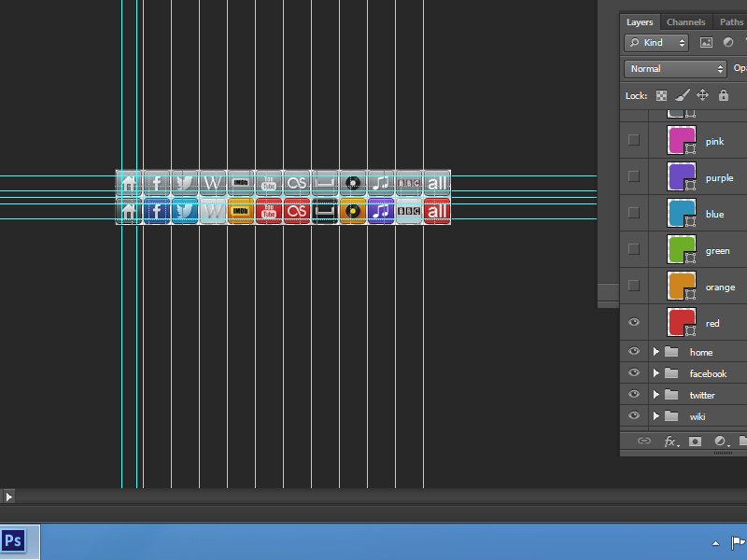Click the wiki group folder icon
The height and width of the screenshot is (560, 747).
[671, 416]
